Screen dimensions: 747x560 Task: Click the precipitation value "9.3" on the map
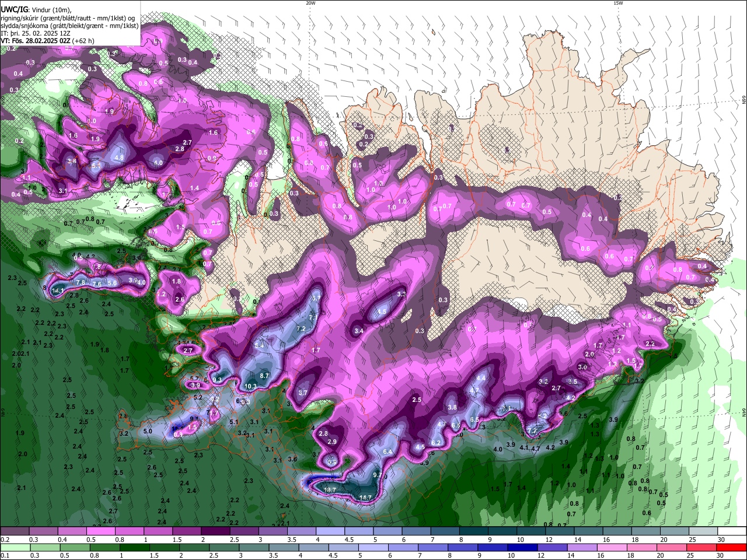pyautogui.click(x=217, y=380)
